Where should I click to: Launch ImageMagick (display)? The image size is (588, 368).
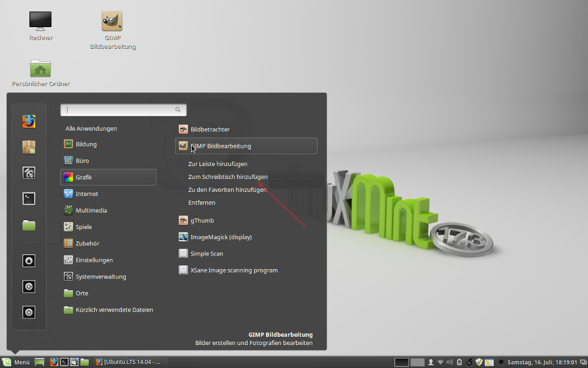point(246,237)
